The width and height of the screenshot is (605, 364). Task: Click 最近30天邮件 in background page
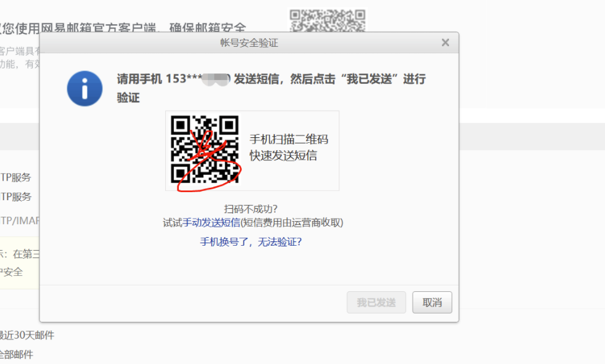point(27,335)
